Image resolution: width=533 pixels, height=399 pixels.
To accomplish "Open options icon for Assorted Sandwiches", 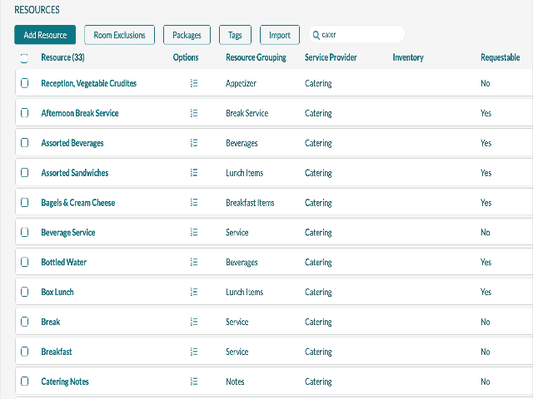I will [194, 173].
